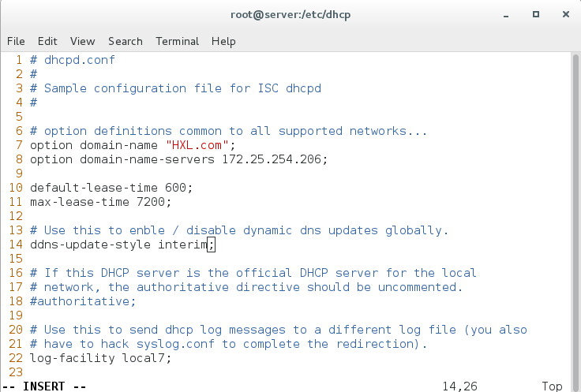
Task: Click line number 5
Action: click(19, 117)
